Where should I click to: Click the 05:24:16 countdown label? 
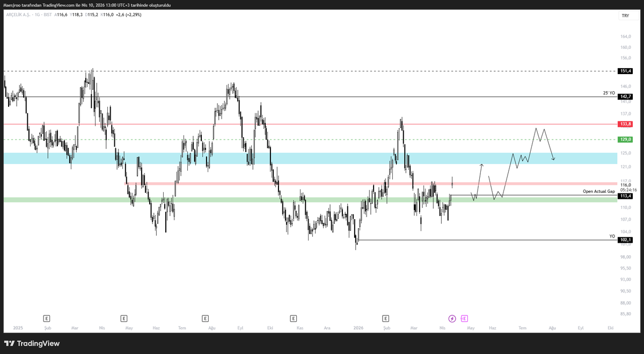click(628, 190)
